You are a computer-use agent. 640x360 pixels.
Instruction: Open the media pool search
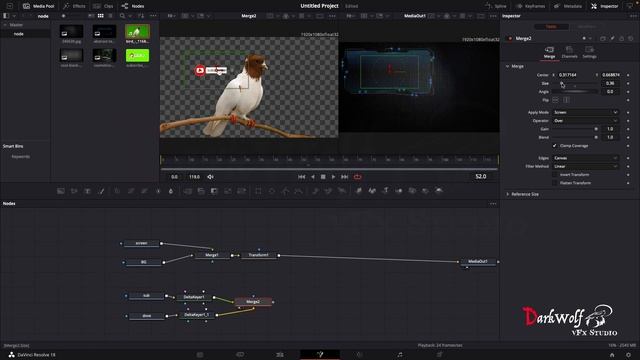click(x=122, y=16)
